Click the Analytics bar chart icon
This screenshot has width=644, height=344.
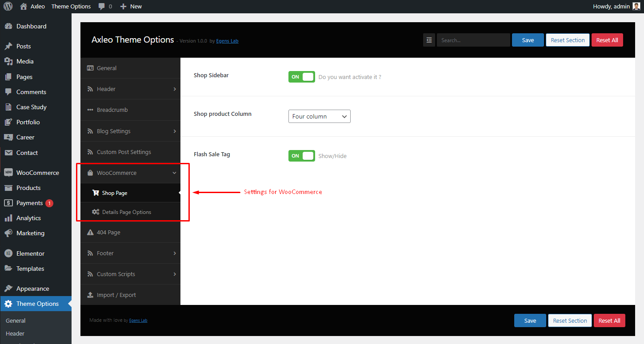8,218
